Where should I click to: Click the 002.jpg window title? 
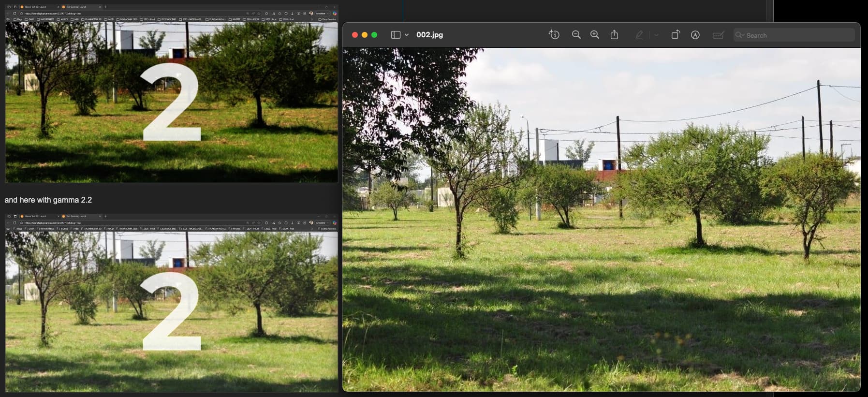pos(429,35)
